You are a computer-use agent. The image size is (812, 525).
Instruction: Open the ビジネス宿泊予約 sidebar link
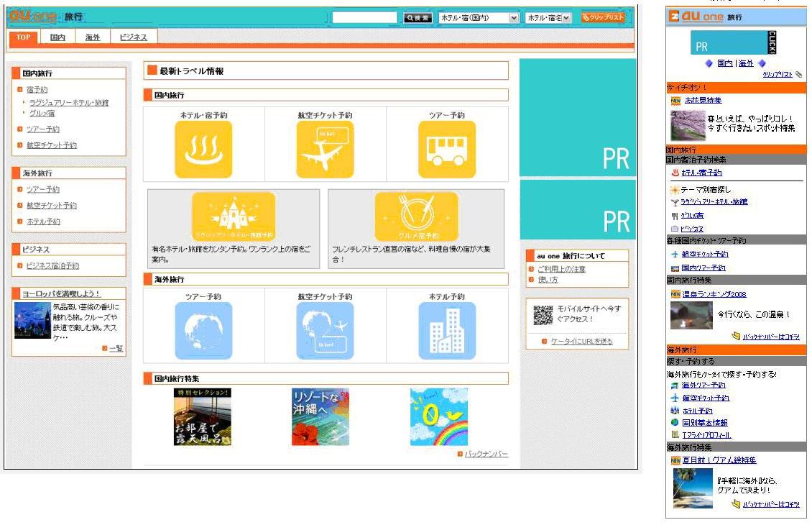[52, 266]
